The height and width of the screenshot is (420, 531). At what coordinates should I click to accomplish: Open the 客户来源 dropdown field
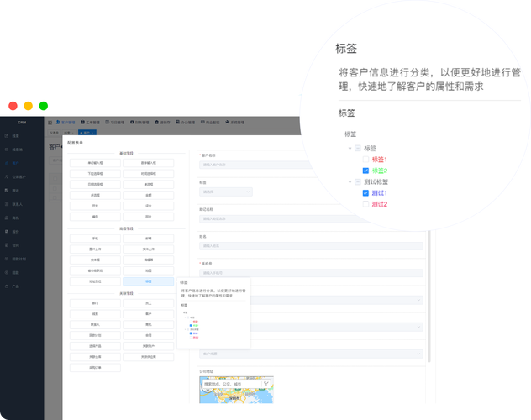pyautogui.click(x=311, y=354)
